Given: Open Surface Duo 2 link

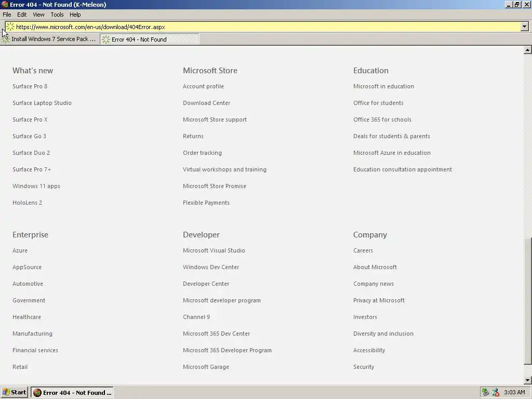Looking at the screenshot, I should 31,153.
